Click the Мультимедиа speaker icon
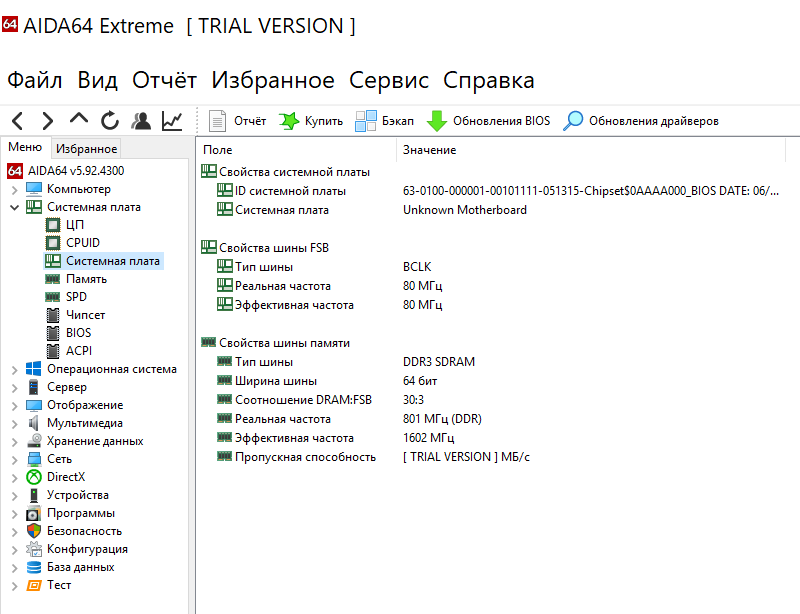The height and width of the screenshot is (614, 800). 34,423
